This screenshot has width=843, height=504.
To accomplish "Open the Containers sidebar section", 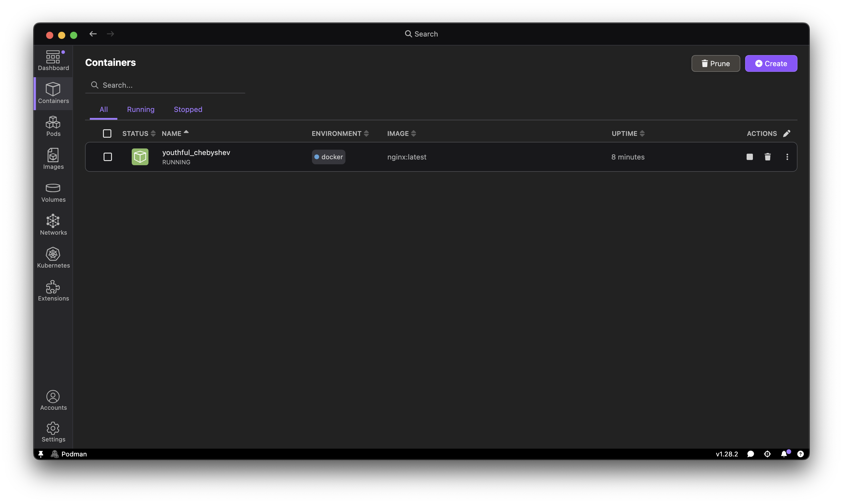I will 53,93.
